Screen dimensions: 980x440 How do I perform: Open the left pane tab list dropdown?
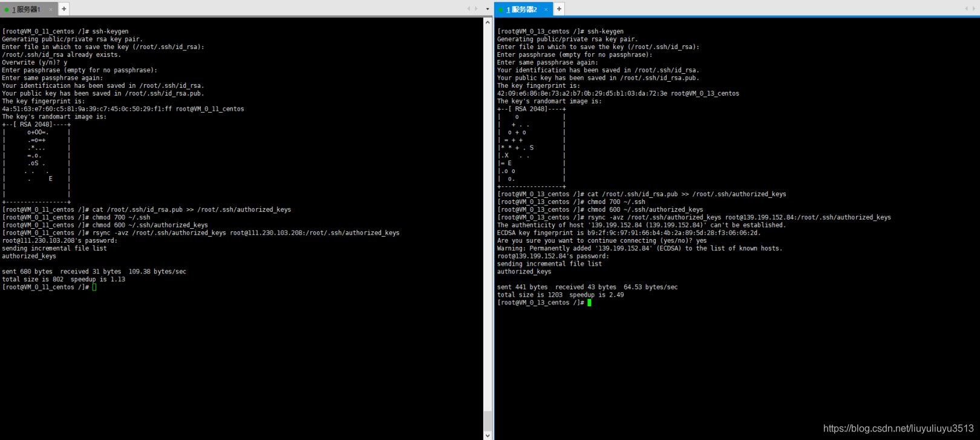488,9
